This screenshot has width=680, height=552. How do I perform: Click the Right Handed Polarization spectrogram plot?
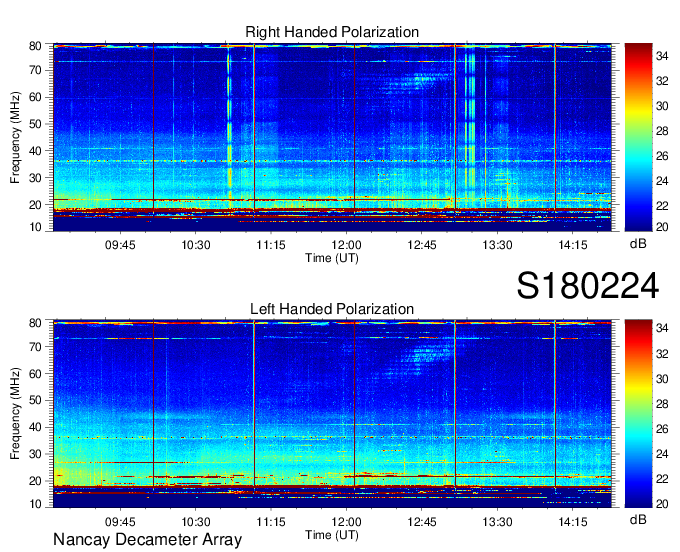[332, 137]
